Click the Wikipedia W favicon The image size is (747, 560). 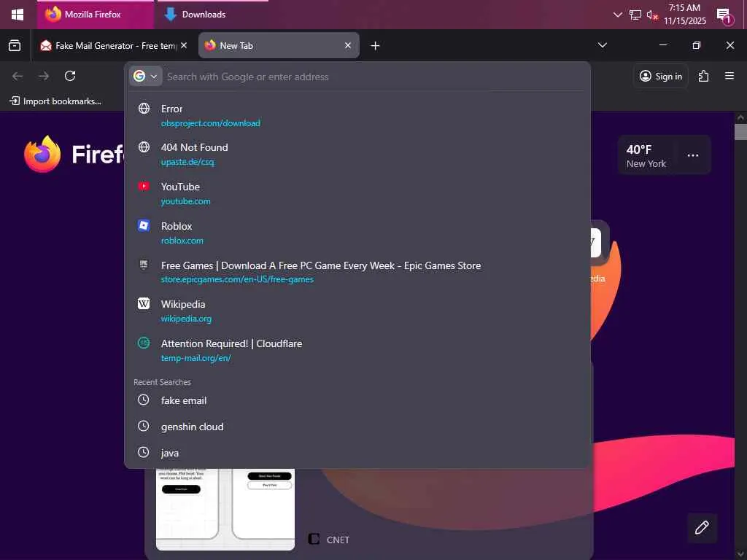(x=144, y=303)
